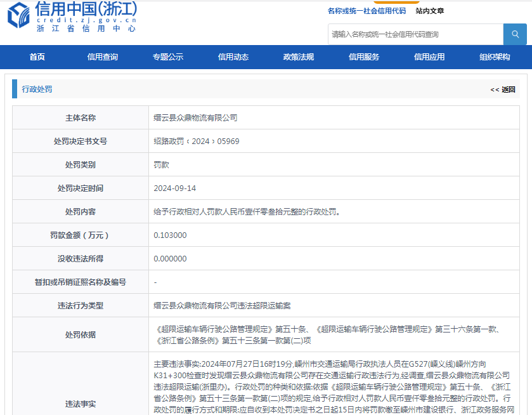Select the 名称或统一社会信用代码 search tab
The height and width of the screenshot is (415, 532).
coord(367,11)
